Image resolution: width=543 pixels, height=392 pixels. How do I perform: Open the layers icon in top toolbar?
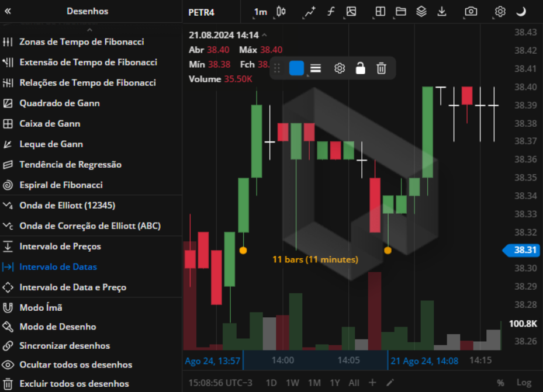tap(421, 12)
